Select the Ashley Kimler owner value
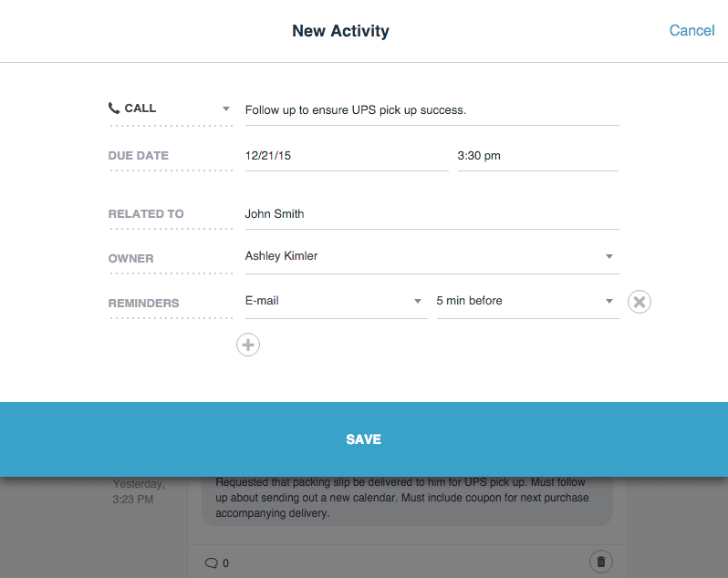 click(281, 256)
